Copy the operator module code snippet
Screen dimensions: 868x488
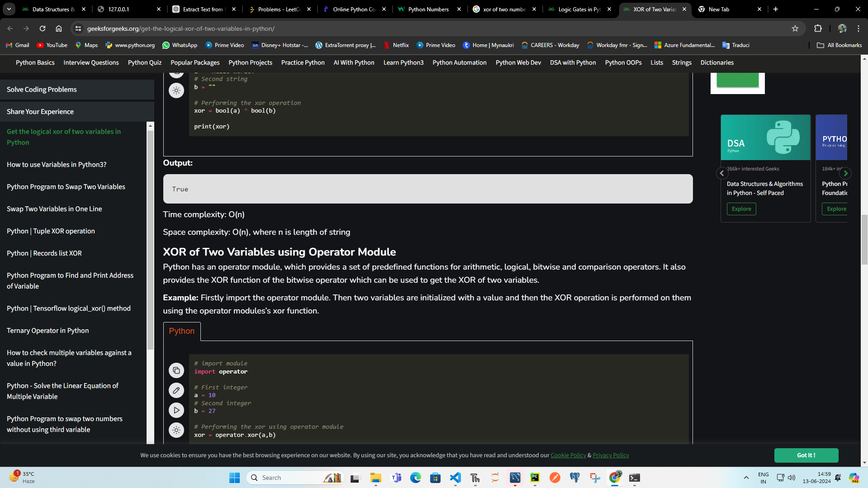176,370
